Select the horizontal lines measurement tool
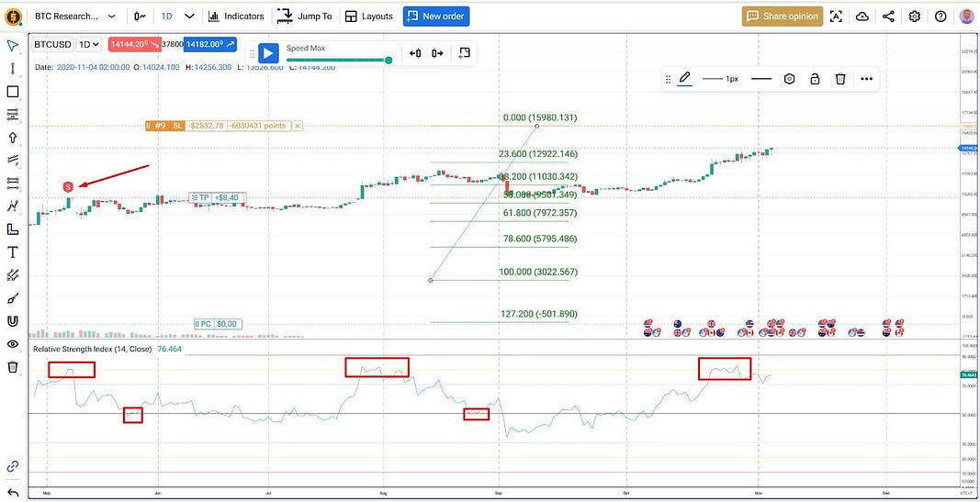 point(13,183)
